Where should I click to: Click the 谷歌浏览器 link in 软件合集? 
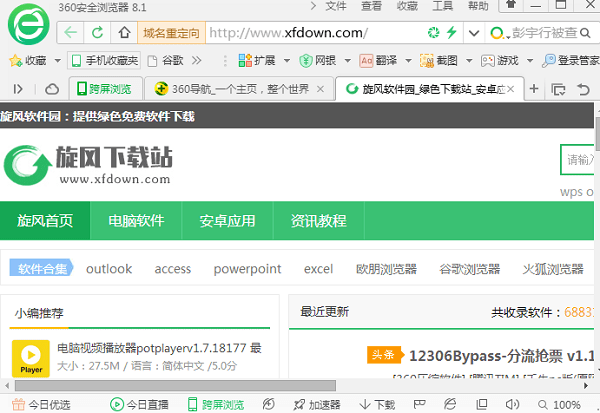(469, 269)
